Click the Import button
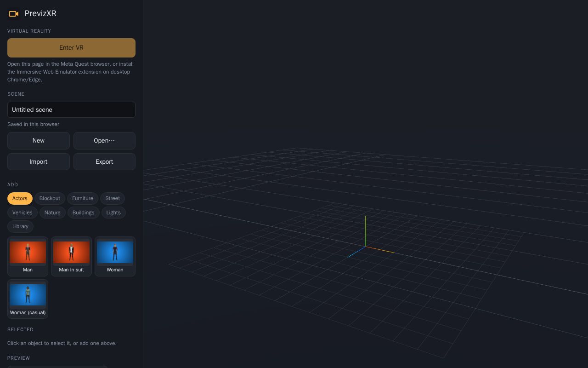 click(39, 162)
